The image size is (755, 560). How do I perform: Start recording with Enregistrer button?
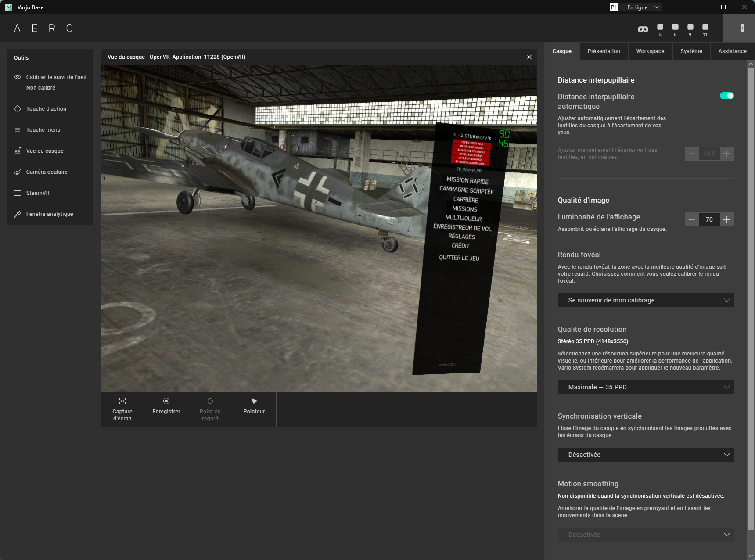tap(166, 406)
